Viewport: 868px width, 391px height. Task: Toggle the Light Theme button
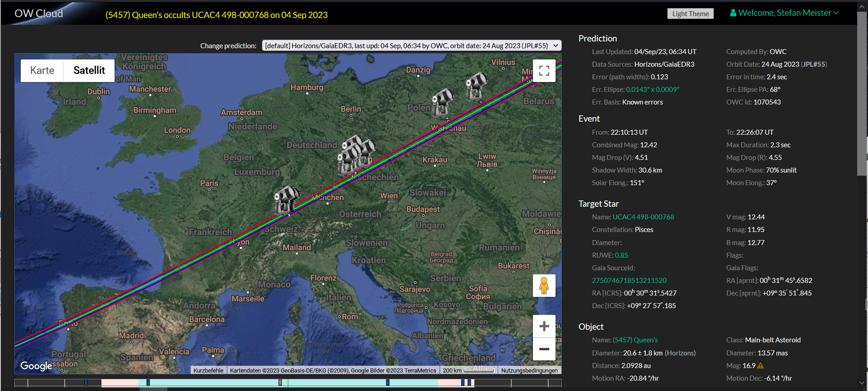pos(690,14)
